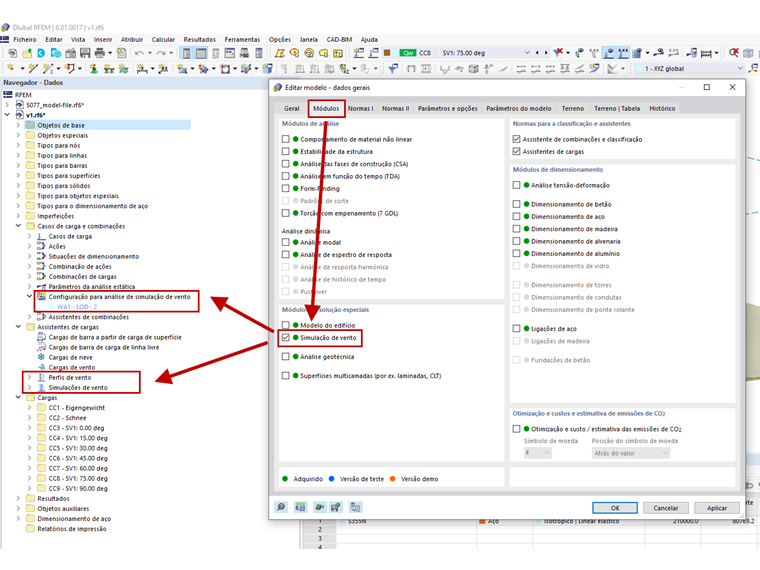Click the brown color swatch in toolbar

tap(387, 53)
